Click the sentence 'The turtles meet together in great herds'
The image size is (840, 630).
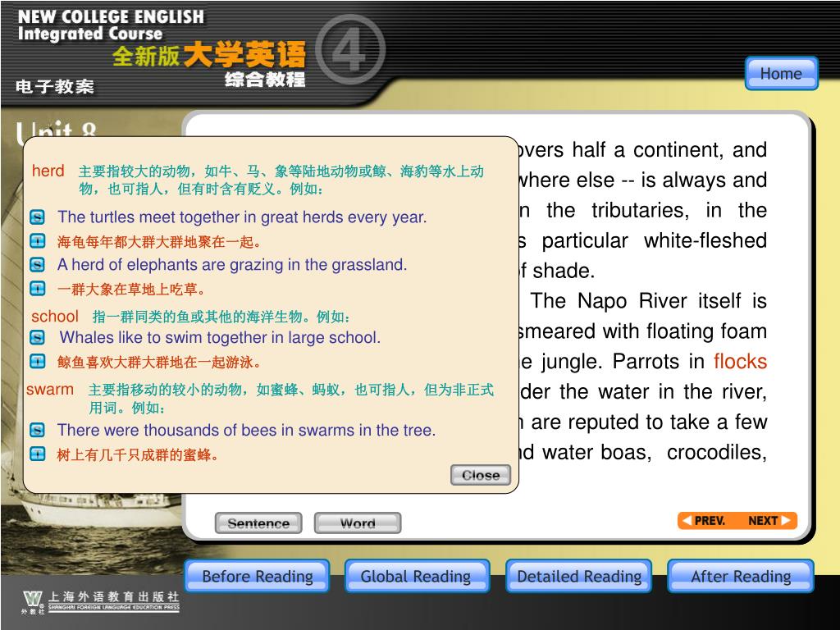[x=242, y=217]
